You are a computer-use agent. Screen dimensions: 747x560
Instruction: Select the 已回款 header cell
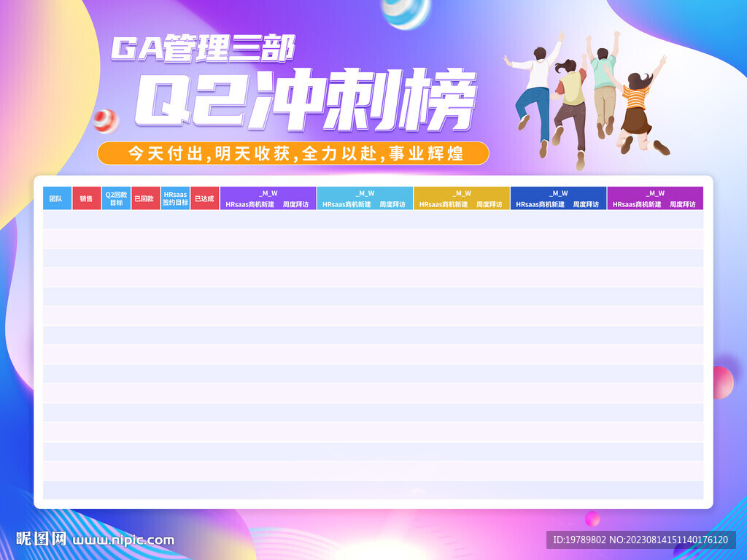click(x=145, y=198)
